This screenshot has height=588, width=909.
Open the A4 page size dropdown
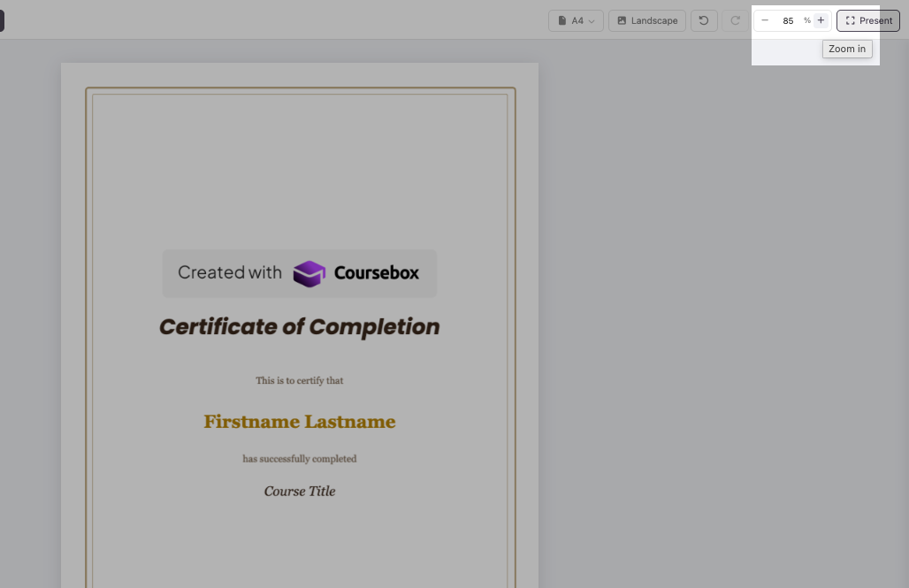click(576, 21)
